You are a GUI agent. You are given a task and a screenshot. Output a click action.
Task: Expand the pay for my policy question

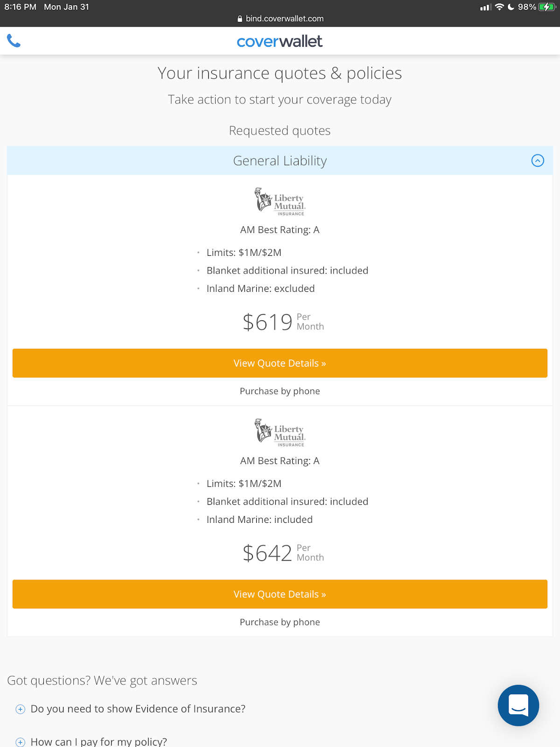pos(21,741)
